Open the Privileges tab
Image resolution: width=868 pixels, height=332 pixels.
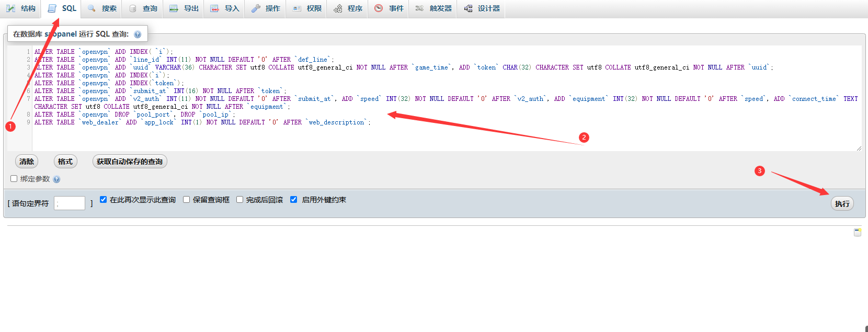pos(307,8)
